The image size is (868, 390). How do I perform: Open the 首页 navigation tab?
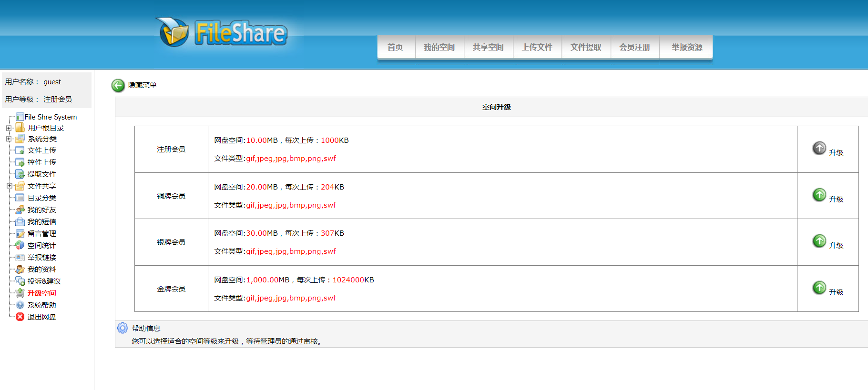[396, 47]
